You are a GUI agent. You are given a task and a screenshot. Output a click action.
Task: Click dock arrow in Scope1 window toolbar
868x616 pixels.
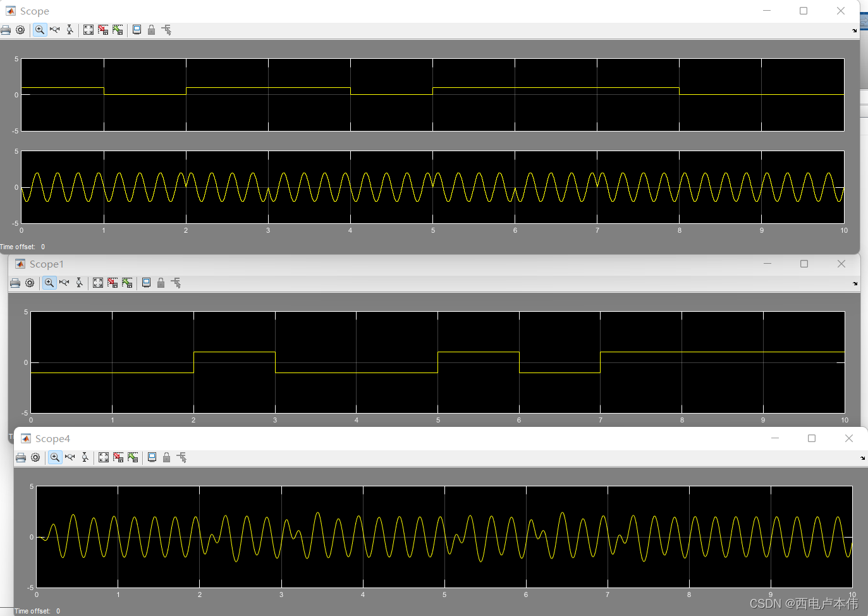[855, 283]
